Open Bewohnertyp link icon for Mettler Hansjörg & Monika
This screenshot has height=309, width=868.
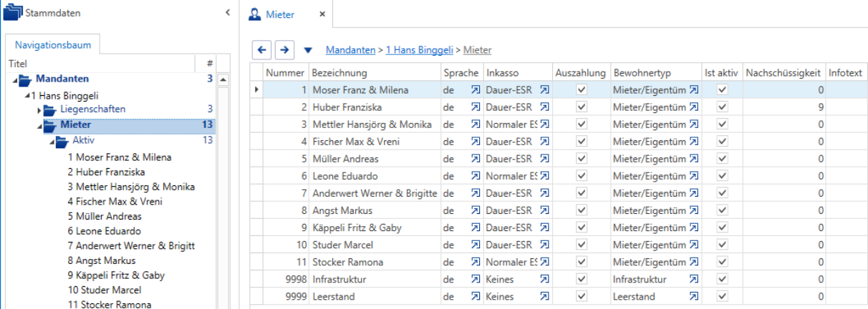[x=693, y=124]
